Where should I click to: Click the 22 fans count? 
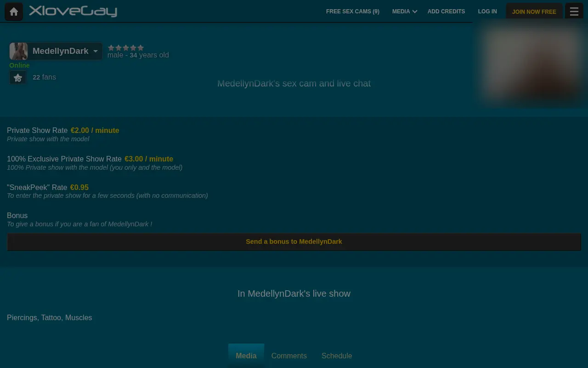point(45,77)
